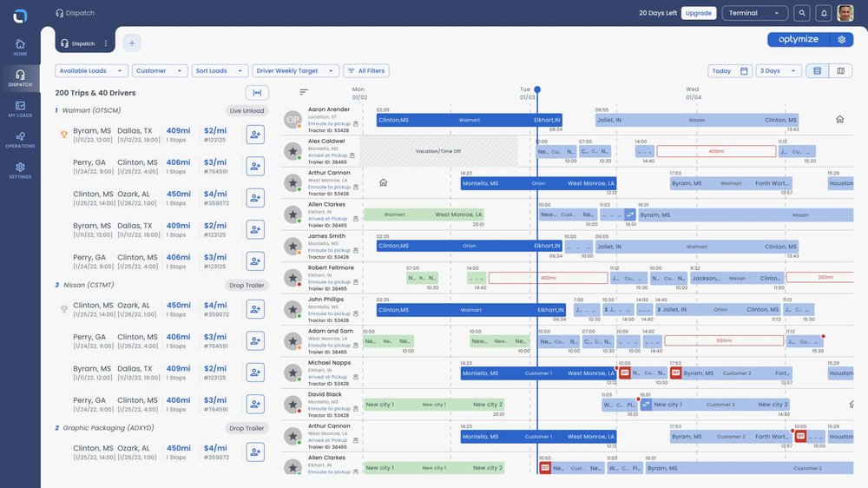This screenshot has height=488, width=868.
Task: Click David Black's star avatar
Action: pos(293,405)
